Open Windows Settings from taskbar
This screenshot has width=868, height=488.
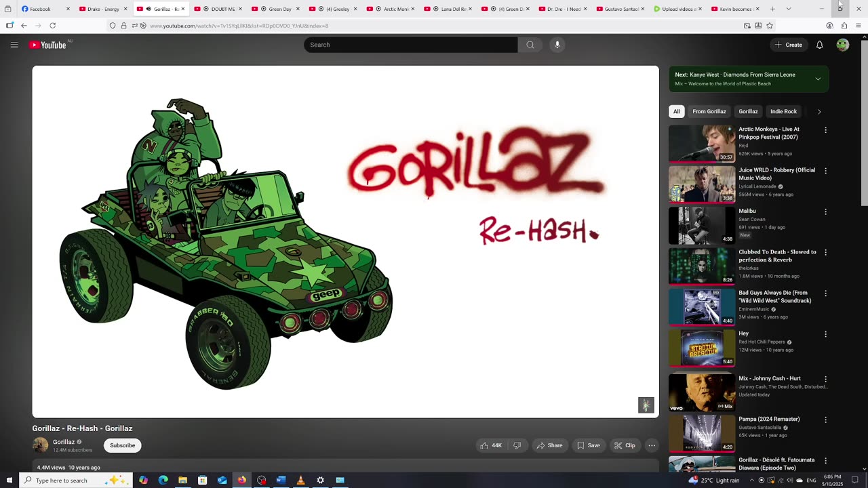click(320, 480)
